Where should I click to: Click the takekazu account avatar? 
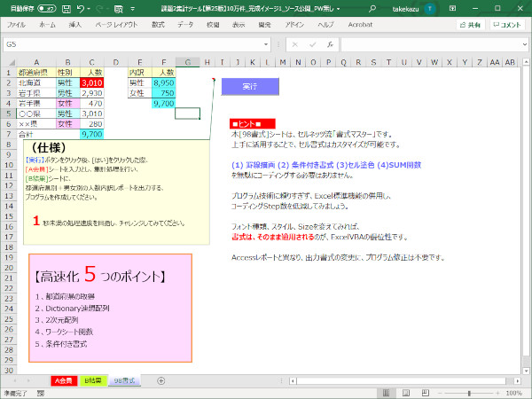pyautogui.click(x=430, y=9)
